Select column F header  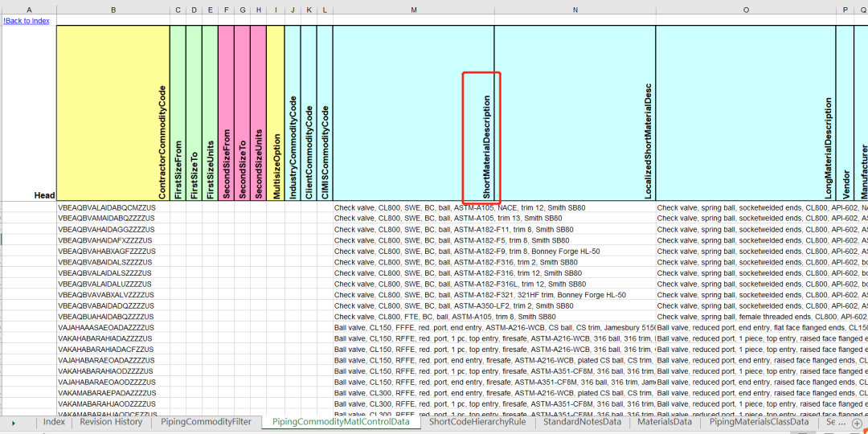pos(227,10)
